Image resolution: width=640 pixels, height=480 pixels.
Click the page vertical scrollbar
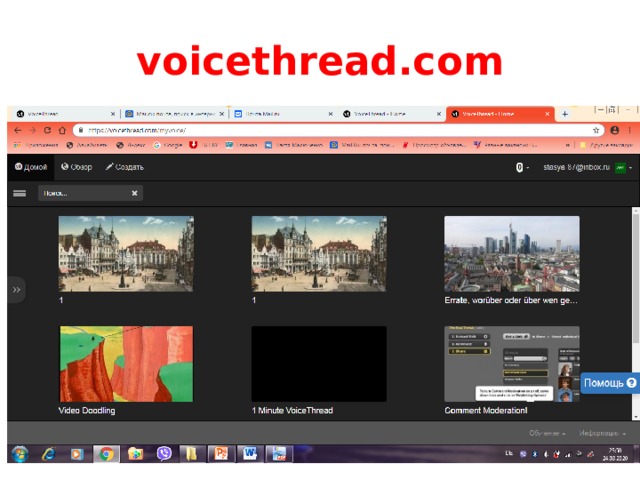(636, 278)
